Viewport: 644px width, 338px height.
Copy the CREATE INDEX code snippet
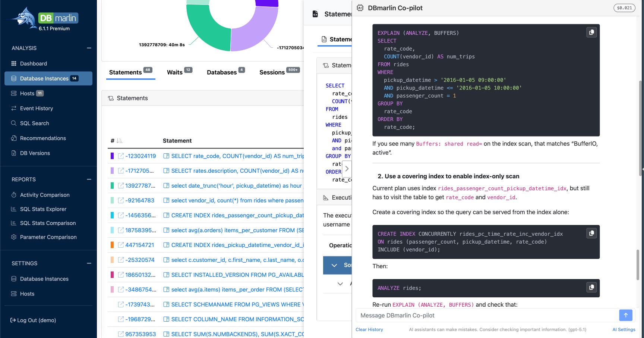click(x=591, y=233)
